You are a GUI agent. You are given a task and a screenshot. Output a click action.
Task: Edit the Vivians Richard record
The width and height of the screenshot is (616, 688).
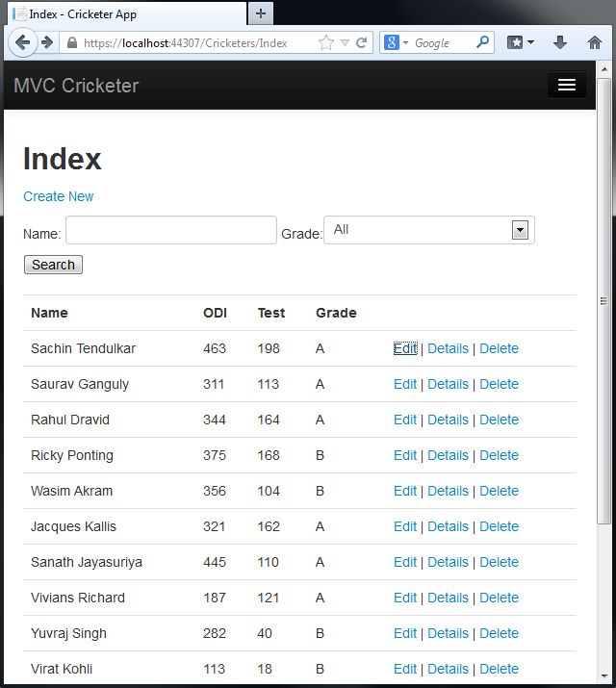point(405,598)
